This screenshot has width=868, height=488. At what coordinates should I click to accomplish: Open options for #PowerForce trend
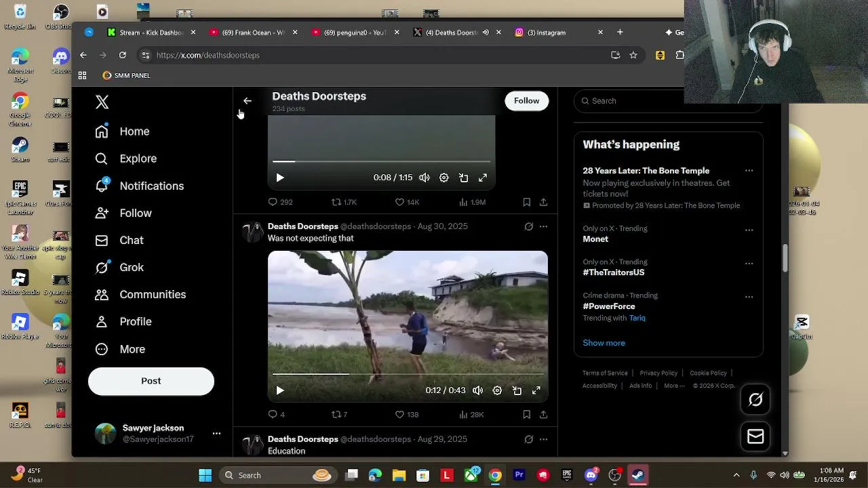click(749, 297)
